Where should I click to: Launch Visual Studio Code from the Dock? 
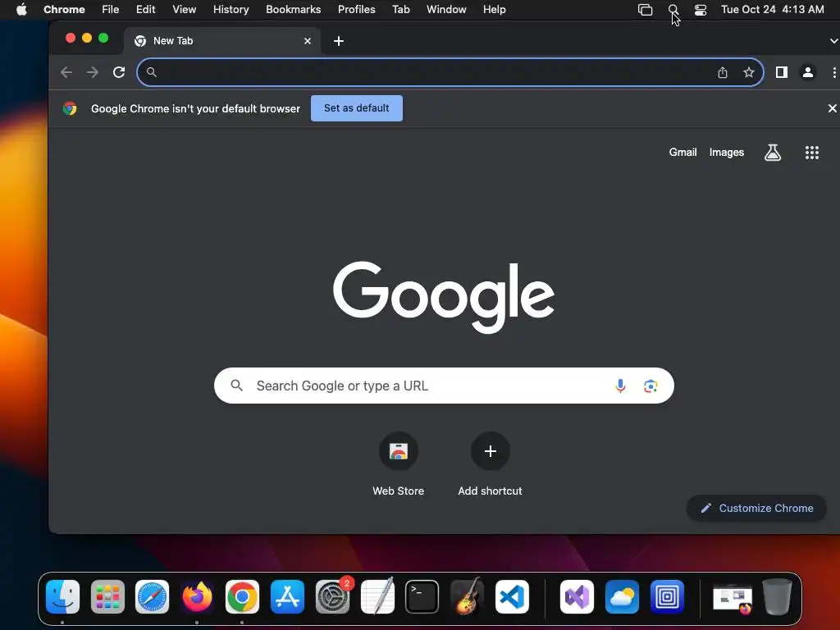click(512, 597)
